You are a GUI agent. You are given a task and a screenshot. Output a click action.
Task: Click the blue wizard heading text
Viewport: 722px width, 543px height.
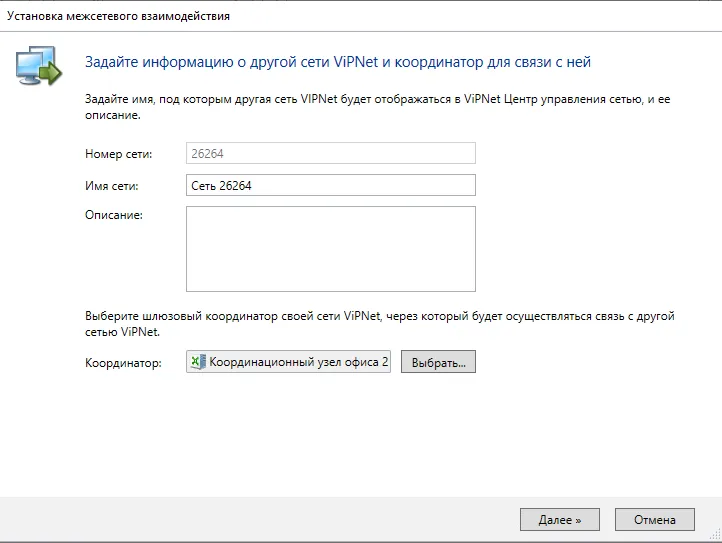[338, 62]
